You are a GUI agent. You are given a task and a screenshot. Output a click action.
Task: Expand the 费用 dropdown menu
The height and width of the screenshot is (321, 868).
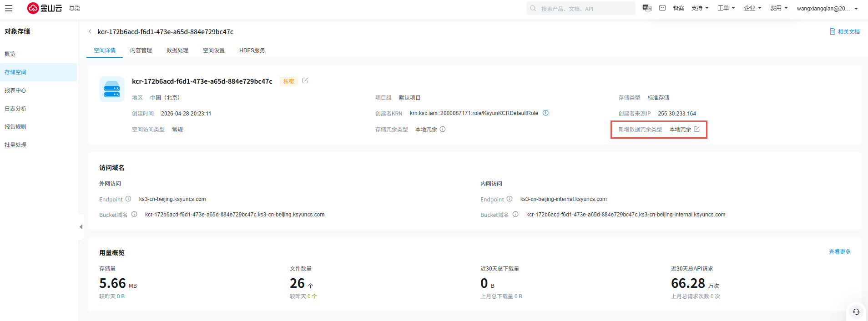pyautogui.click(x=779, y=8)
